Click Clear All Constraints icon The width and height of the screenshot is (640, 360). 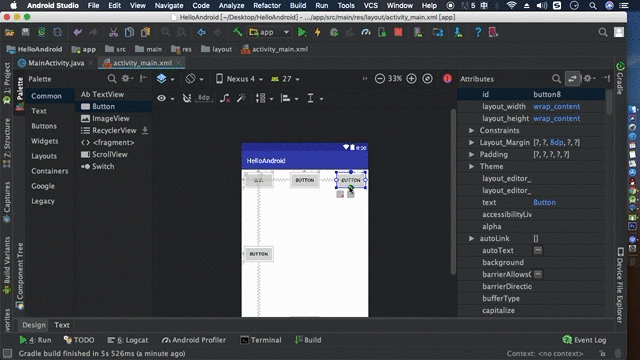click(225, 98)
